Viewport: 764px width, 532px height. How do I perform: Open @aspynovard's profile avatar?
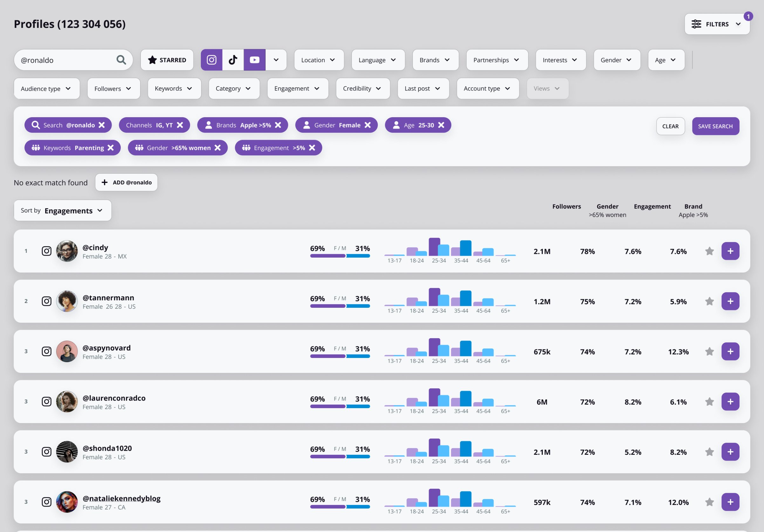[67, 352]
